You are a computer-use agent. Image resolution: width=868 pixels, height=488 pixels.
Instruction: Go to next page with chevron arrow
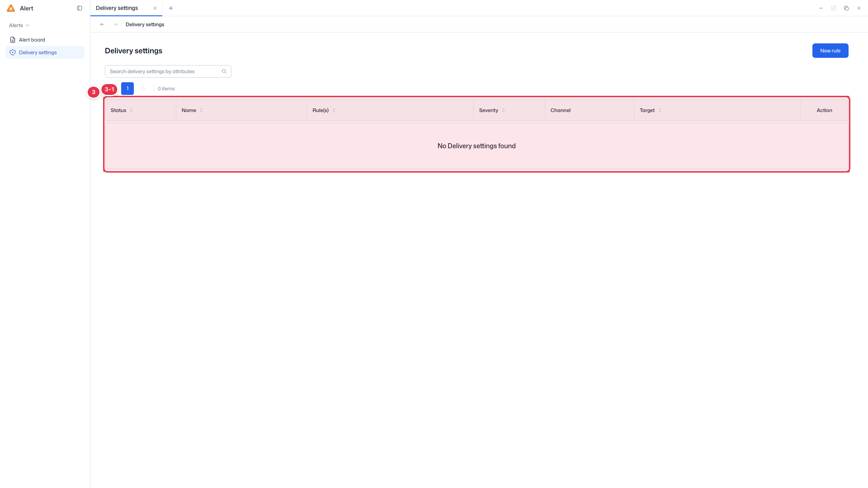[x=144, y=89]
